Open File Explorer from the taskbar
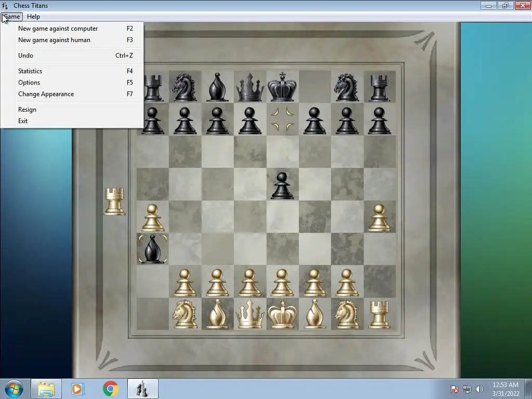This screenshot has width=532, height=399. 46,389
